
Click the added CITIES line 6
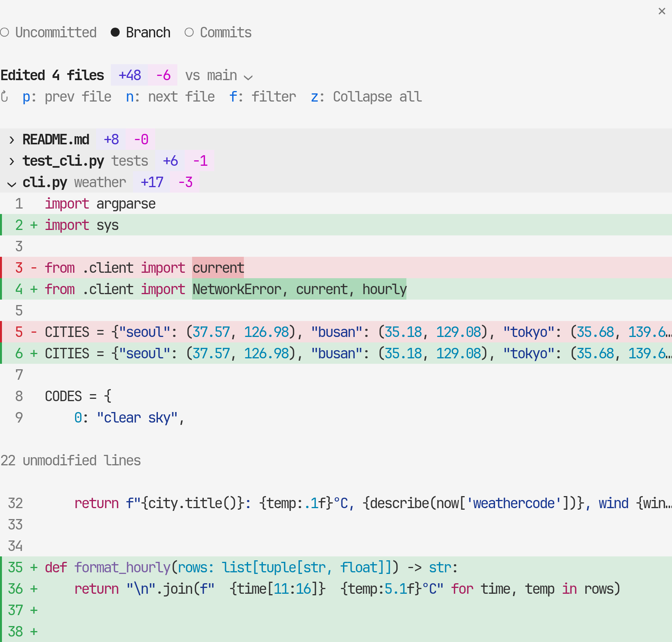click(x=336, y=353)
